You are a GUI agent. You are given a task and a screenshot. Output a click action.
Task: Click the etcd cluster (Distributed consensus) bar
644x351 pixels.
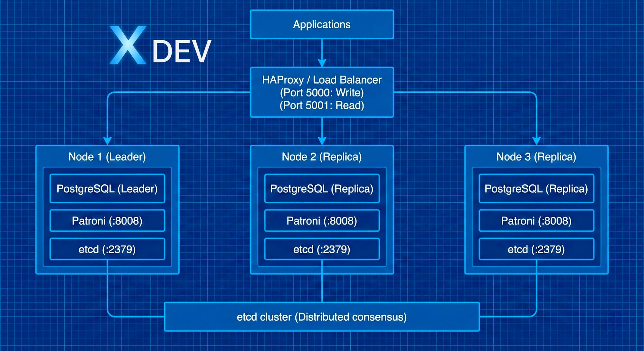click(x=322, y=317)
